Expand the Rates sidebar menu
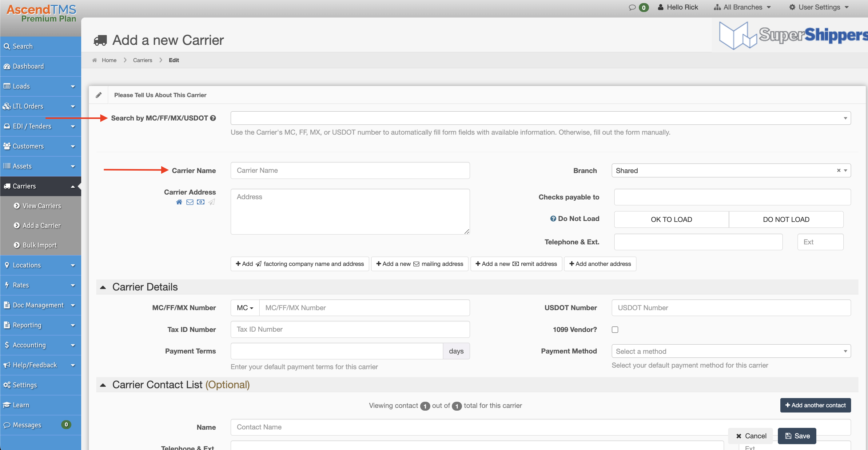Viewport: 868px width, 450px height. pos(40,285)
